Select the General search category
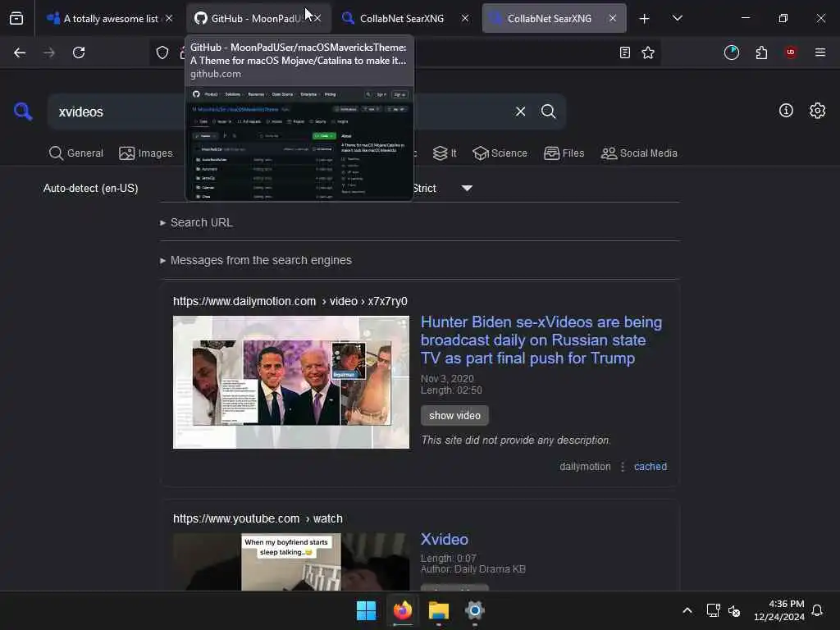 coord(75,153)
